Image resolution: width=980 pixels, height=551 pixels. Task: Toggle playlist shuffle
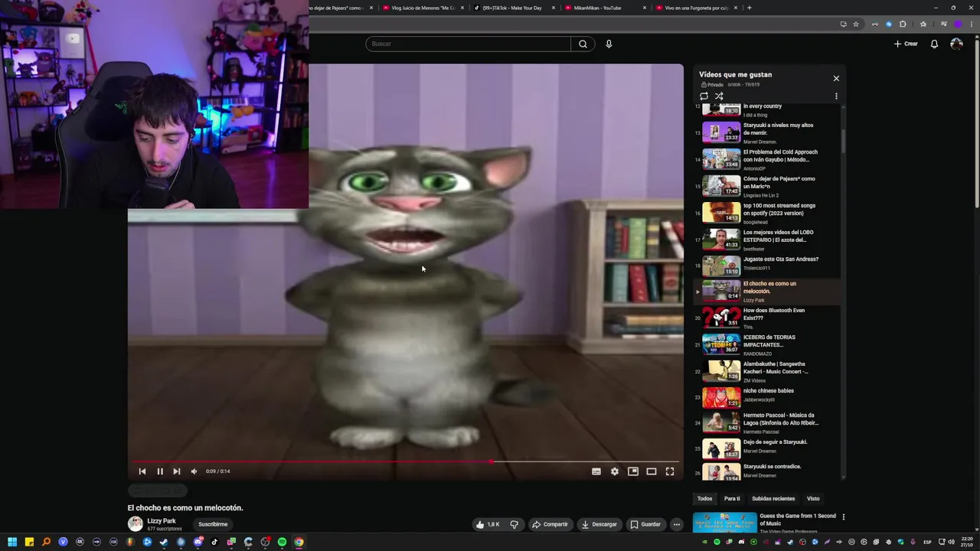[719, 96]
